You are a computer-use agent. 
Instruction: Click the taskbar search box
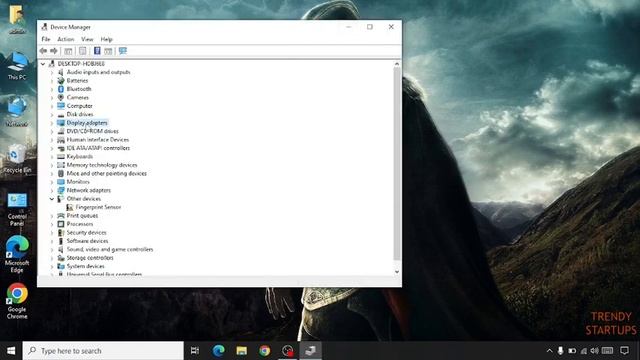click(x=103, y=351)
